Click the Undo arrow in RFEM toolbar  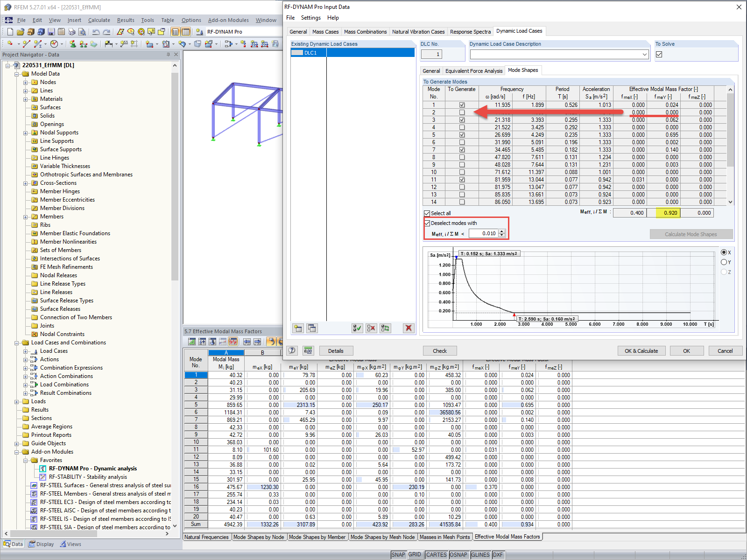pos(96,32)
